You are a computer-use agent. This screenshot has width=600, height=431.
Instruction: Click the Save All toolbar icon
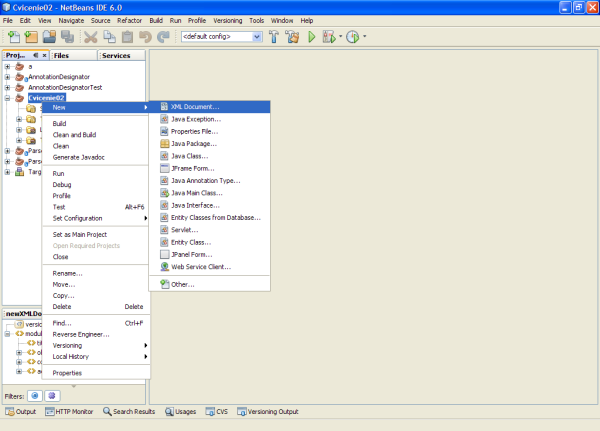(67, 37)
